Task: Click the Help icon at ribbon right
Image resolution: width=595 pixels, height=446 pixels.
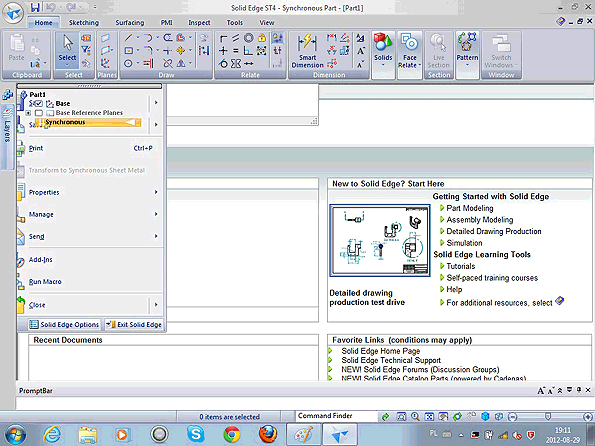Action: (x=560, y=22)
